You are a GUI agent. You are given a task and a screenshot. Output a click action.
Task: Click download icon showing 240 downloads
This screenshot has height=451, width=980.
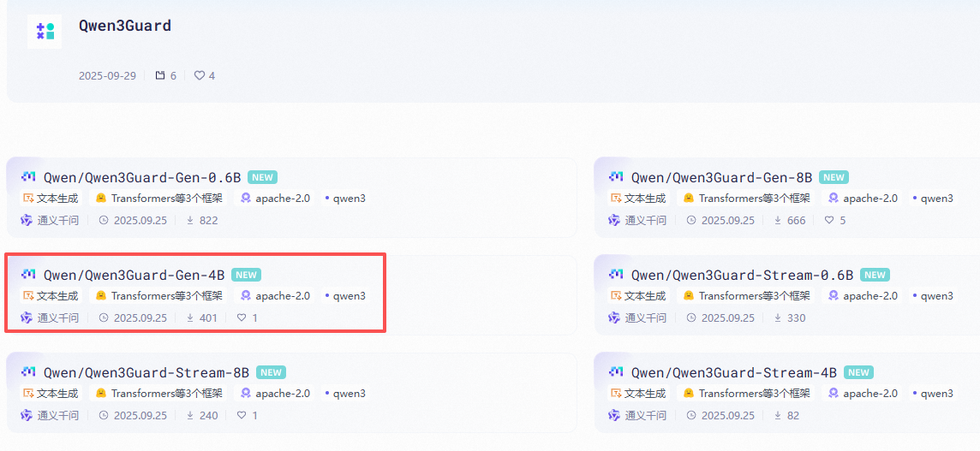pos(190,415)
